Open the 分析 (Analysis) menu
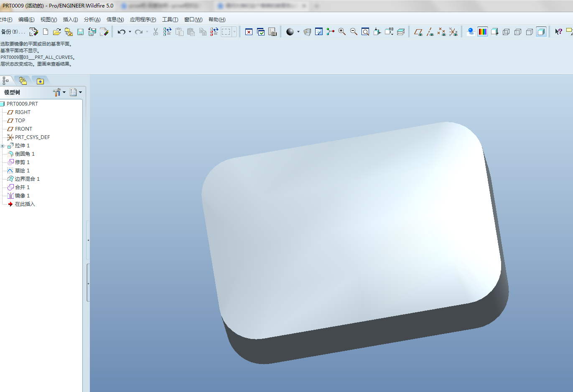This screenshot has height=392, width=573. 92,20
